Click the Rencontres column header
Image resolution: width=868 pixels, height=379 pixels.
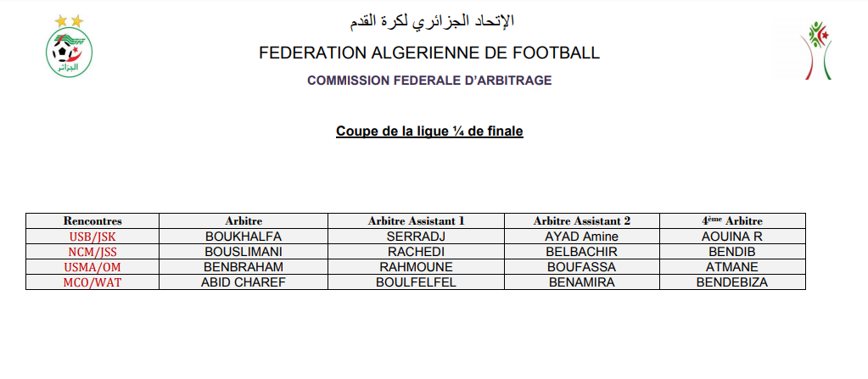92,220
